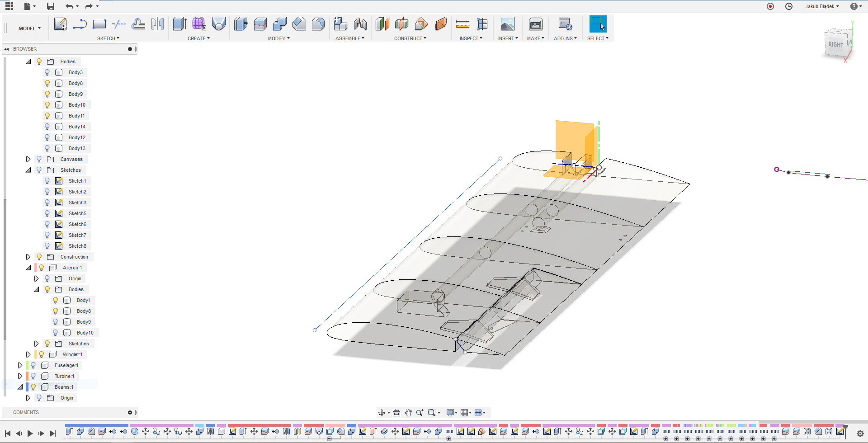Click the timeline Play button

click(30, 434)
